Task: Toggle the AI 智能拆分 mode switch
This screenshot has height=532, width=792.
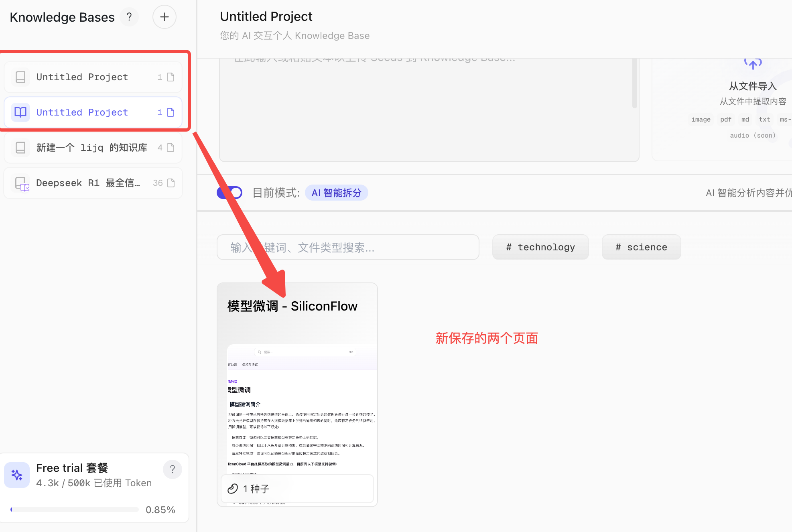Action: click(229, 193)
